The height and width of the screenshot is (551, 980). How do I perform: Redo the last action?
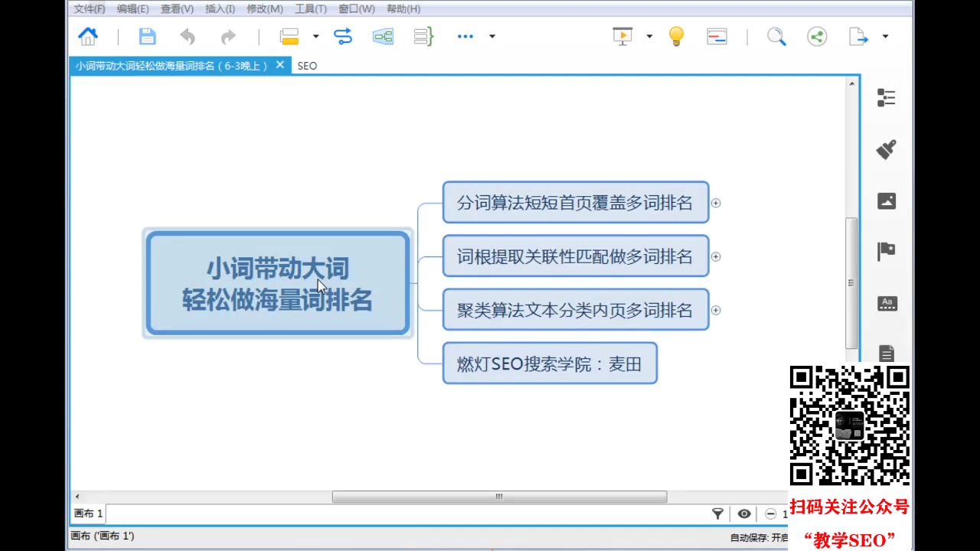tap(228, 36)
